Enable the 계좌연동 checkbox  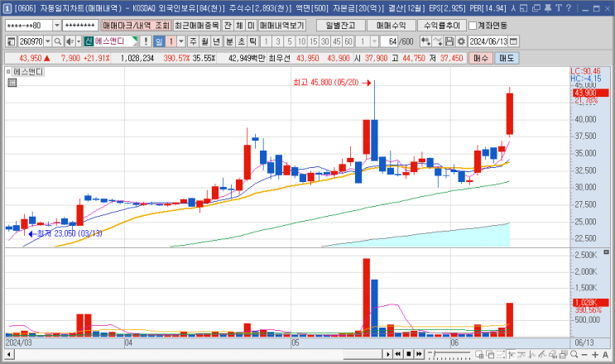(473, 26)
